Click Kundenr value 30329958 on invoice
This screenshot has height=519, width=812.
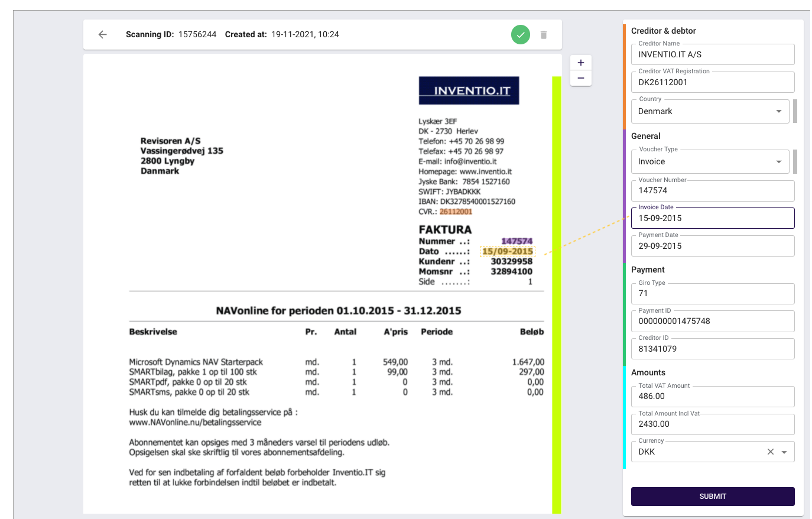[x=512, y=261]
